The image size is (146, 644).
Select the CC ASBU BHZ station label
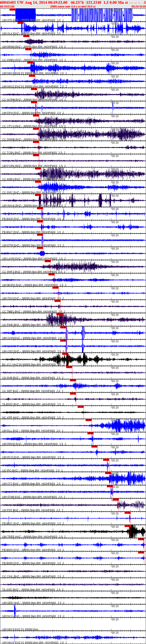pyautogui.click(x=34, y=179)
